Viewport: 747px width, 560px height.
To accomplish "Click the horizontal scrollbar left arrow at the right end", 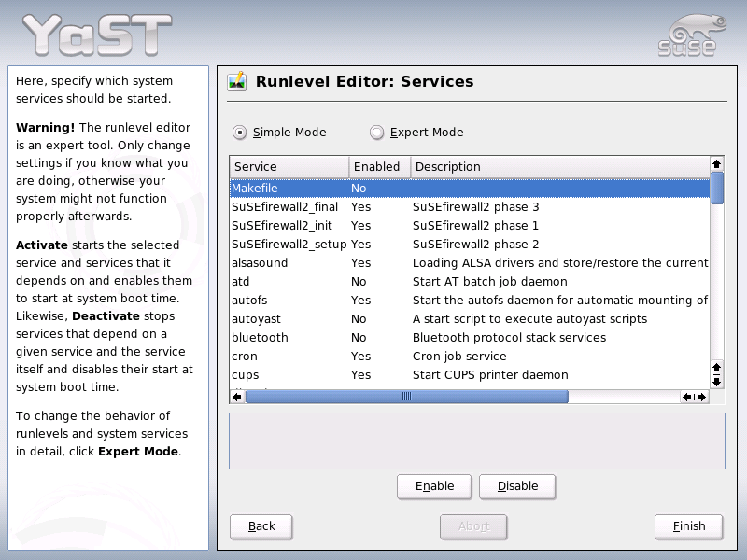I will [x=687, y=397].
